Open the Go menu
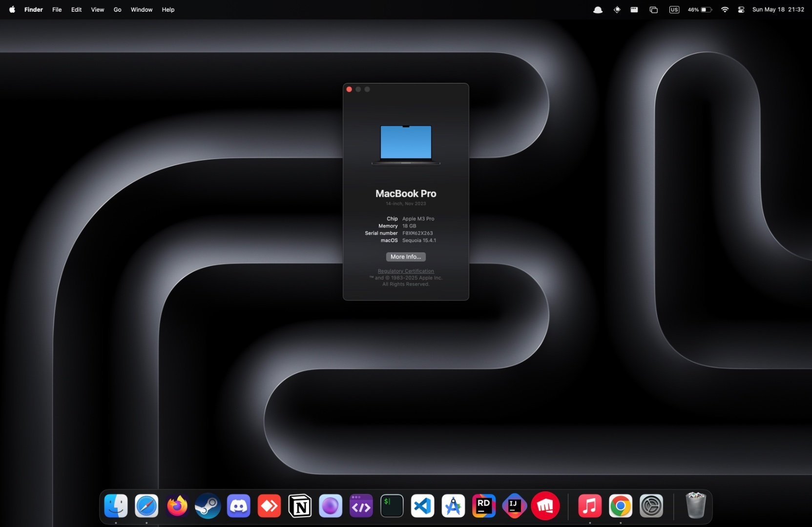The image size is (812, 527). [x=118, y=10]
